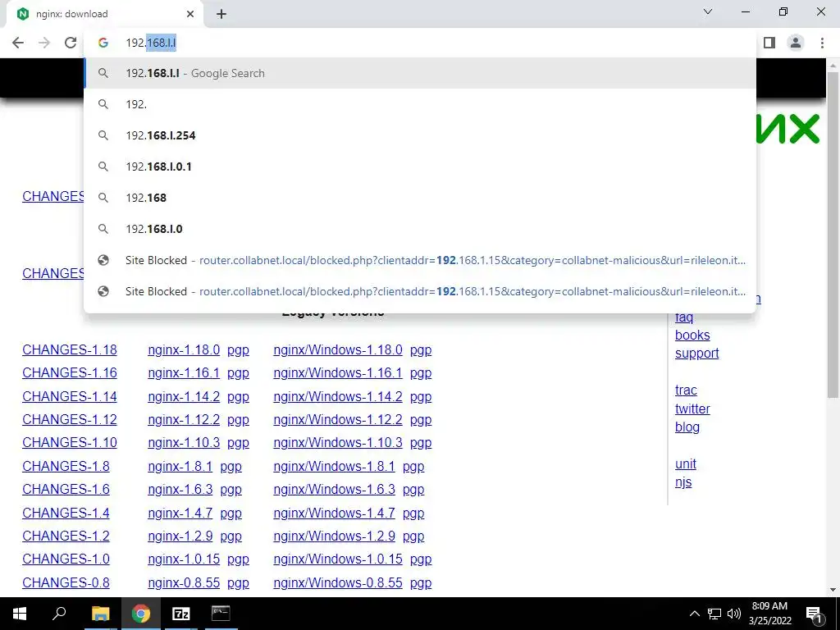Open the support sidebar link

(697, 353)
